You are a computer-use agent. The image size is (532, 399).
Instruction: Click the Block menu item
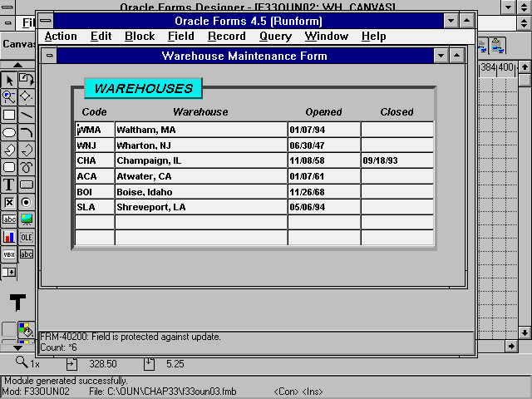[140, 37]
